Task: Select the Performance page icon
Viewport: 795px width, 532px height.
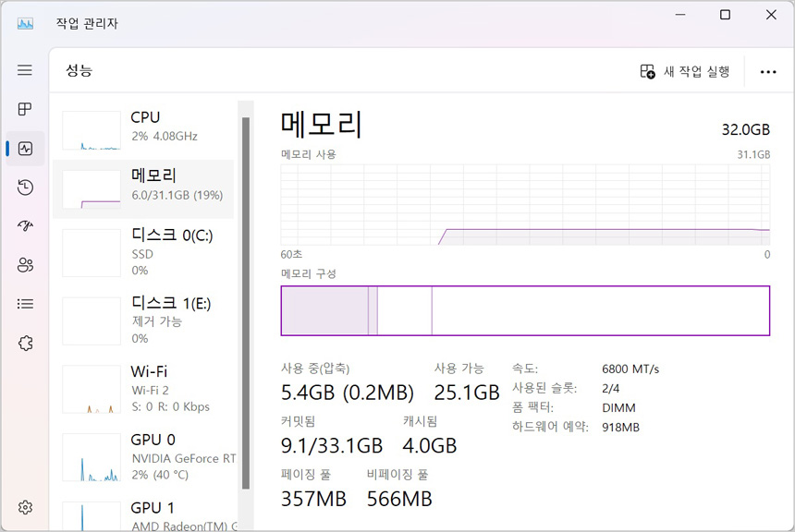Action: (25, 148)
